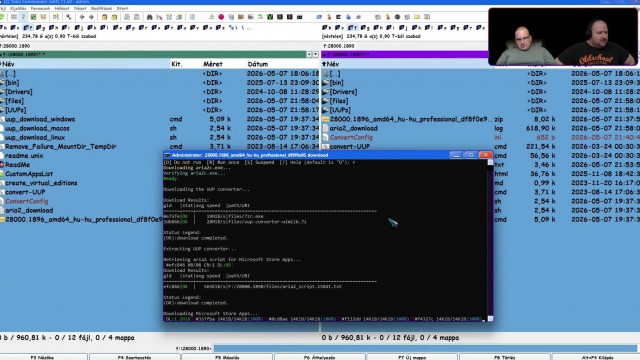Select right panel drive p button
The width and height of the screenshot is (640, 360).
pyautogui.click(x=454, y=28)
